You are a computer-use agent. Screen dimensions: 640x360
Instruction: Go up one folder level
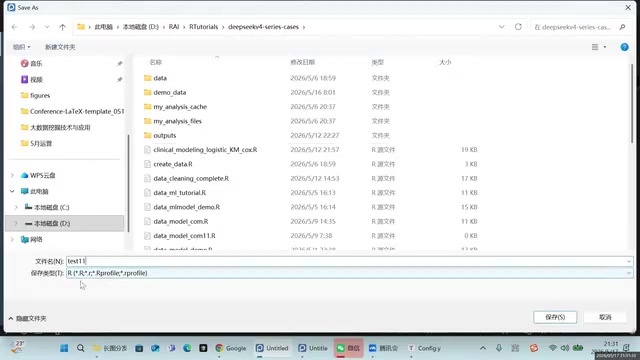(62, 27)
